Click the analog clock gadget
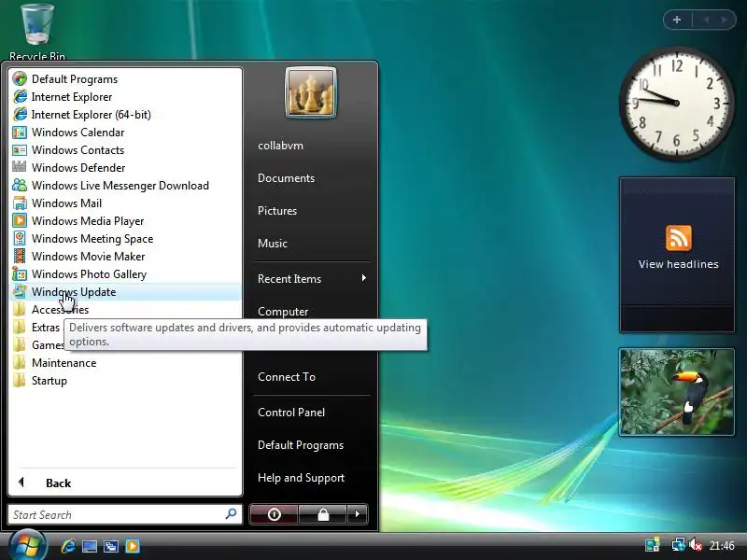747x560 pixels. [x=676, y=103]
